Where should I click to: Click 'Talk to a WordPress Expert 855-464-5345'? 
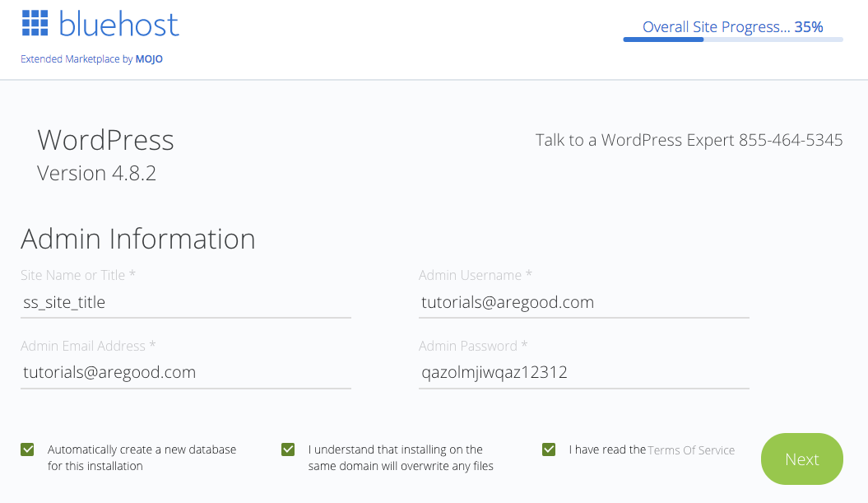coord(689,140)
